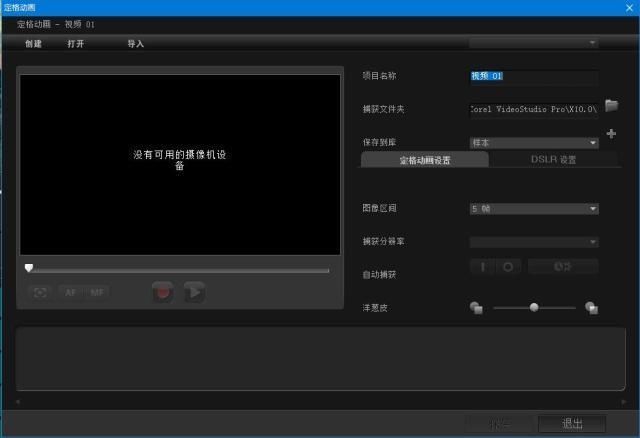Viewport: 640px width, 438px height.
Task: Click the low onion skin opacity icon
Action: [476, 308]
